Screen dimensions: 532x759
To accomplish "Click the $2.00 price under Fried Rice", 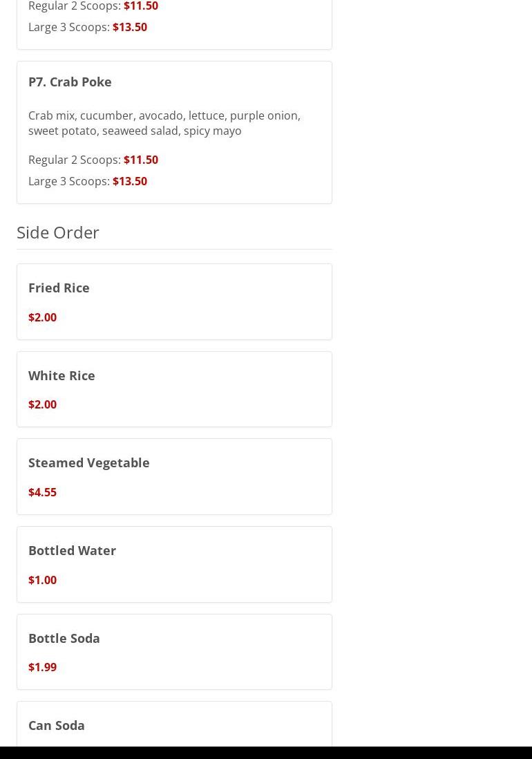I will [42, 317].
